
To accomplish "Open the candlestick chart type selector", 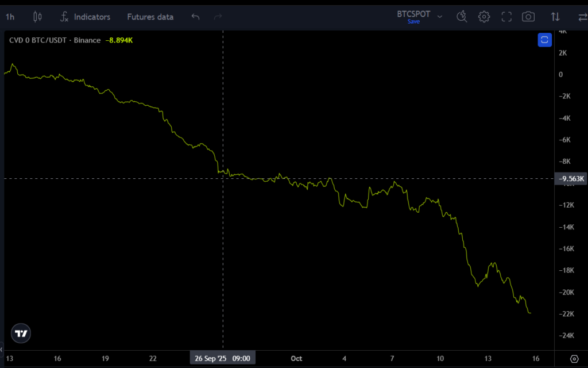I will point(37,17).
